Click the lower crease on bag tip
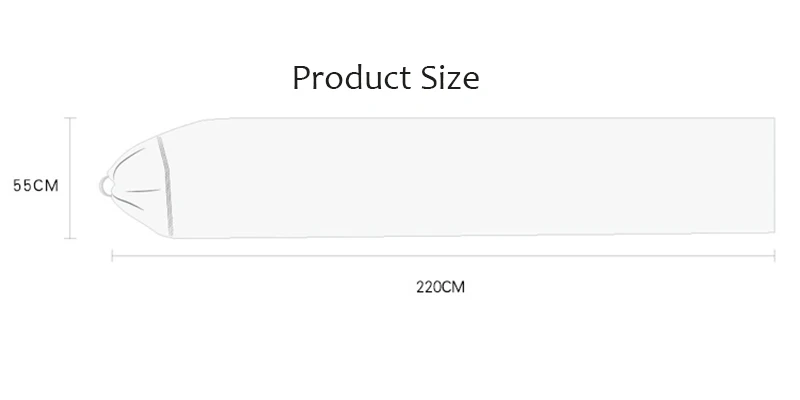Viewport: 800px width, 400px height. coord(129,203)
